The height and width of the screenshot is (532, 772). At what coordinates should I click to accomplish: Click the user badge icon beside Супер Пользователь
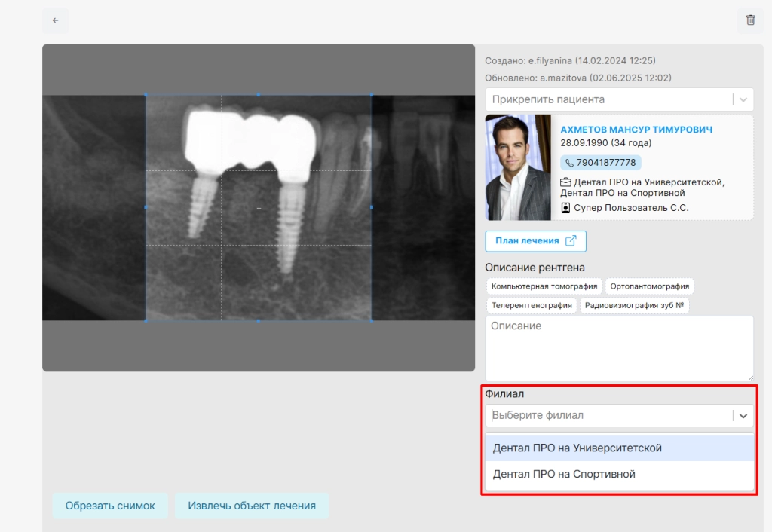(565, 208)
